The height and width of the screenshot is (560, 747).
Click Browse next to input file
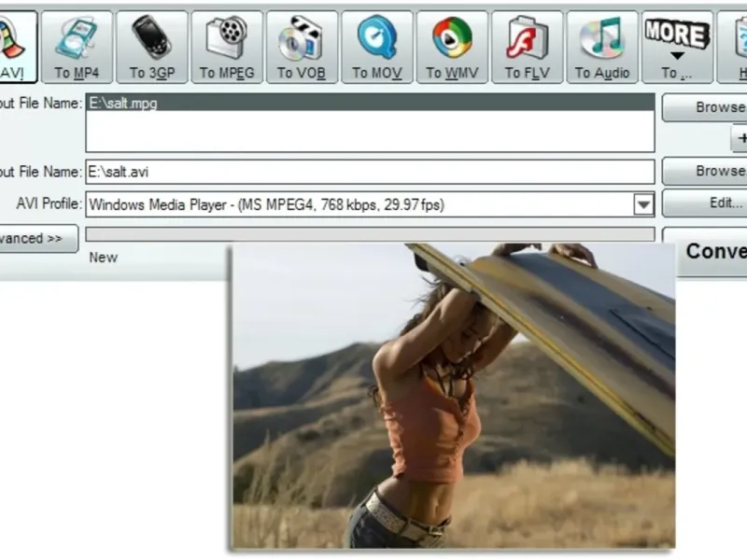pos(705,107)
